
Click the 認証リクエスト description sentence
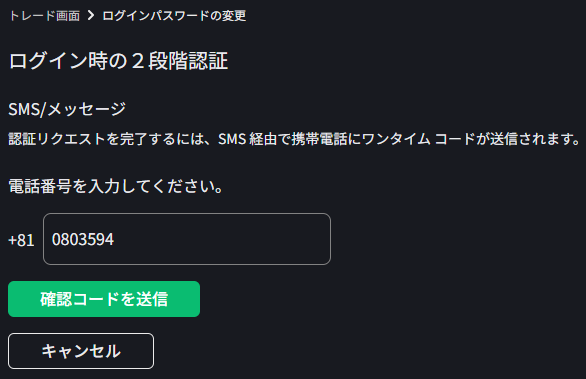(x=294, y=139)
